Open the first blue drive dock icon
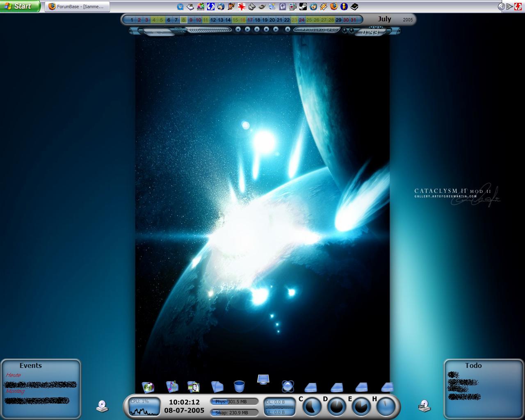The image size is (525, 420). click(x=311, y=387)
